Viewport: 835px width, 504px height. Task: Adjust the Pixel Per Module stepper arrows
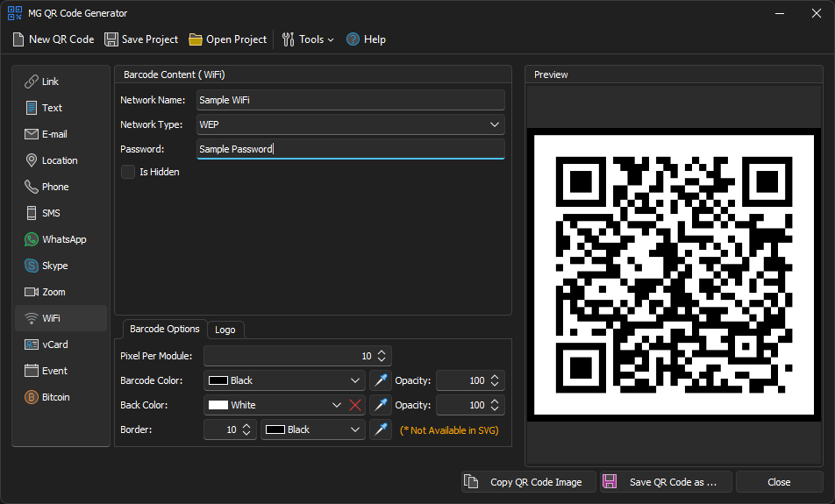382,356
